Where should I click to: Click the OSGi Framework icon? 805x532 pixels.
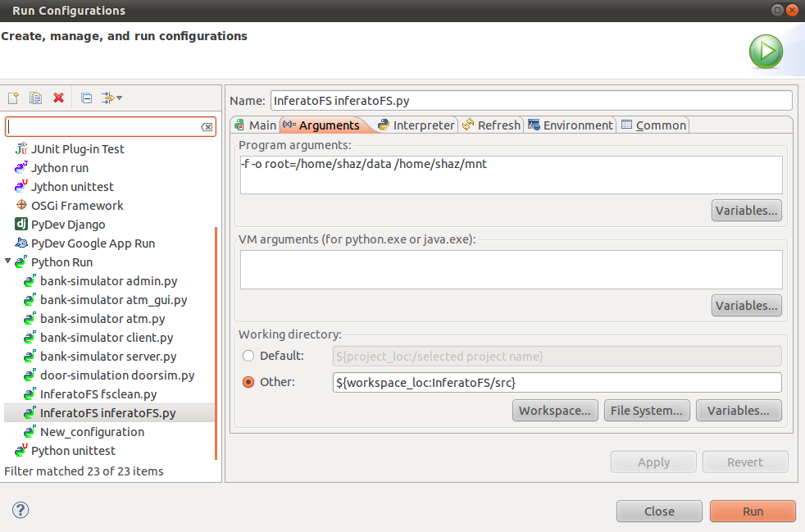pyautogui.click(x=21, y=206)
